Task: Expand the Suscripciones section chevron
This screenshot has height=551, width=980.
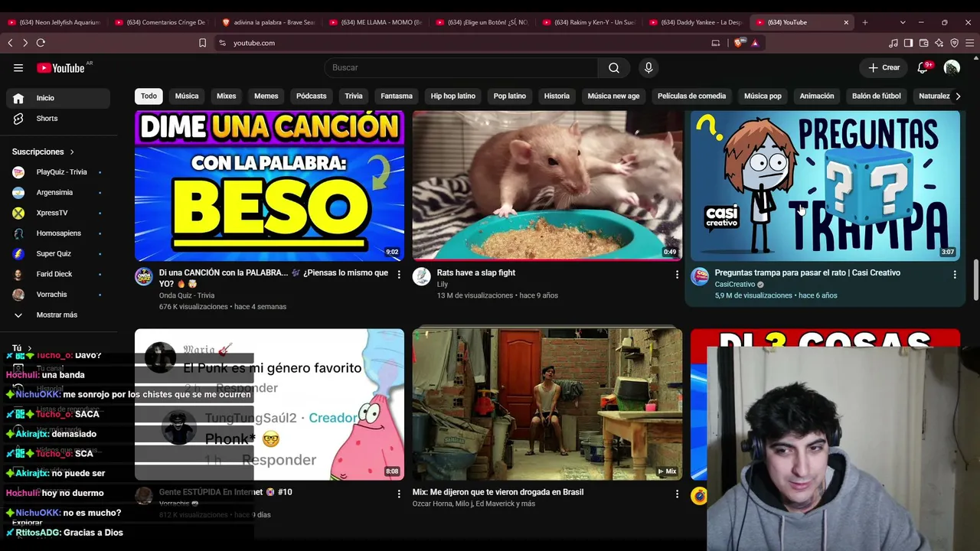Action: tap(72, 152)
